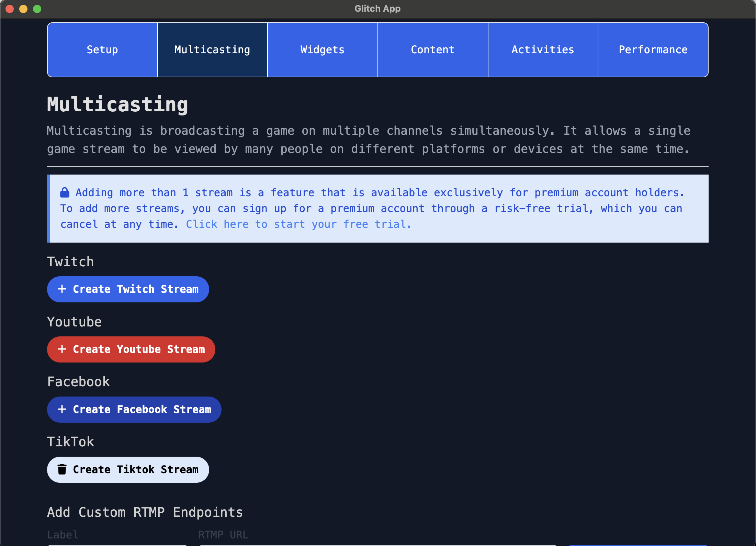This screenshot has width=756, height=546.
Task: Click the lock icon in premium notice
Action: pos(65,192)
